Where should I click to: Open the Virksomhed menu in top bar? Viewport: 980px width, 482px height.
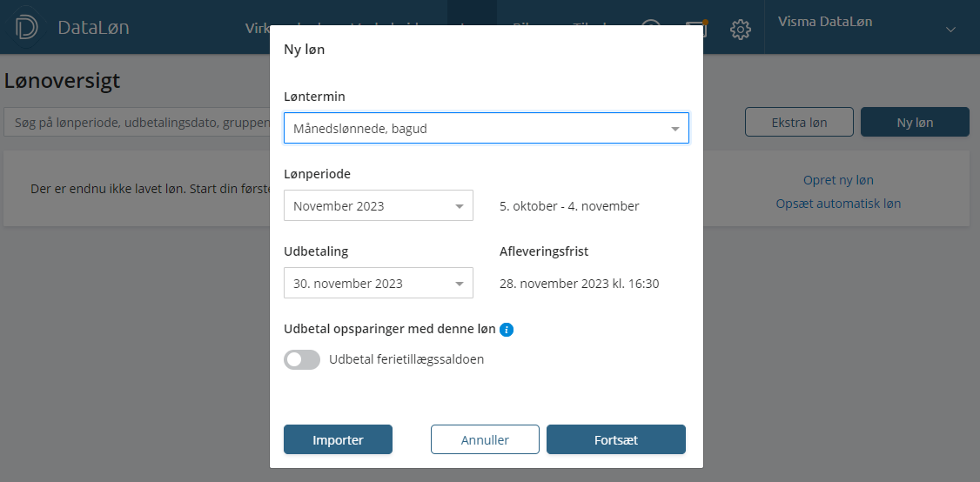[258, 28]
